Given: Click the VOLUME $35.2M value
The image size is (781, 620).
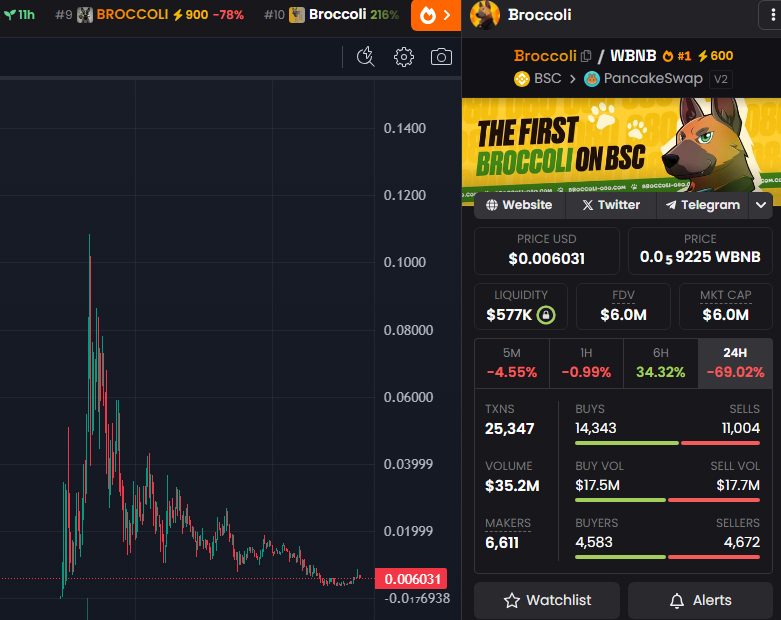Looking at the screenshot, I should pyautogui.click(x=512, y=486).
